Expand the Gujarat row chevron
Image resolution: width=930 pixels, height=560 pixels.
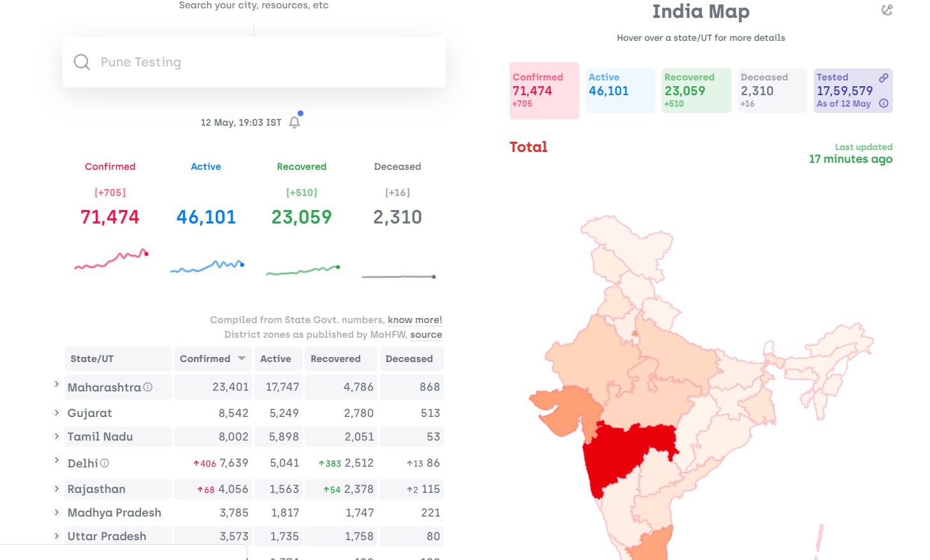click(56, 413)
